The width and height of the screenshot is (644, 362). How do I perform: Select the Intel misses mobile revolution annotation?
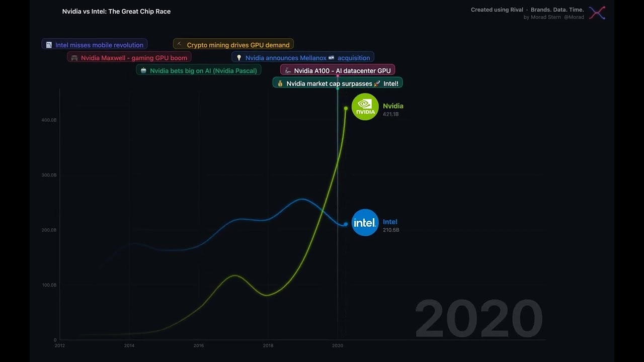pos(95,45)
